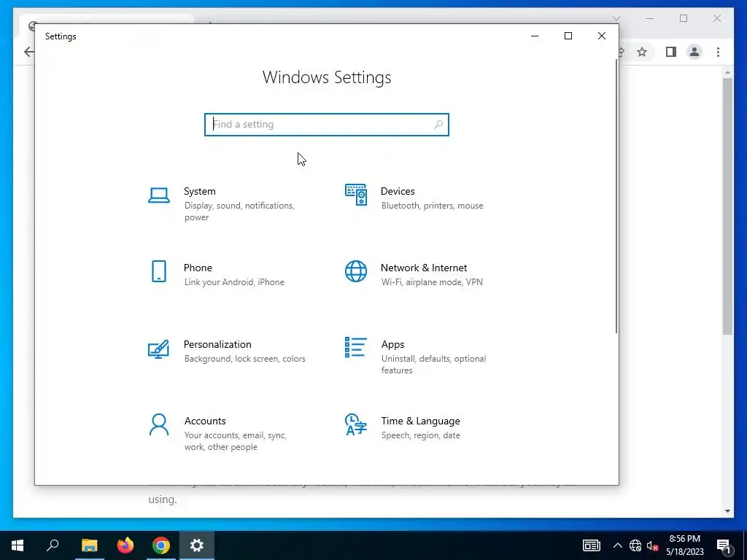Click the Time & Language heading

point(420,421)
